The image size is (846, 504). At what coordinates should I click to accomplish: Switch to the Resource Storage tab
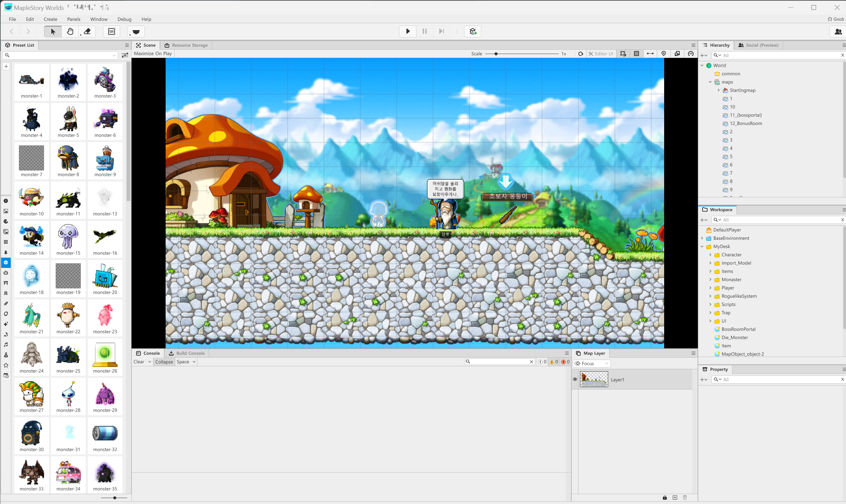tap(186, 45)
